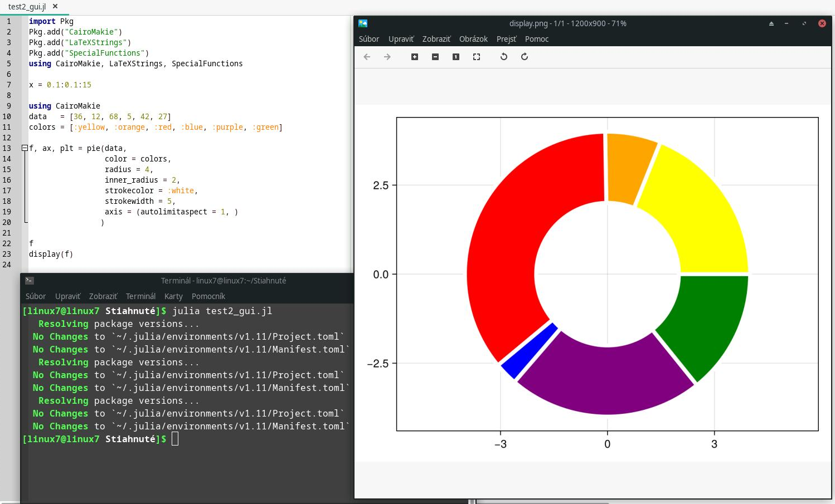Rotate the image clockwise
Viewport: 835px width, 504px height.
click(x=525, y=57)
